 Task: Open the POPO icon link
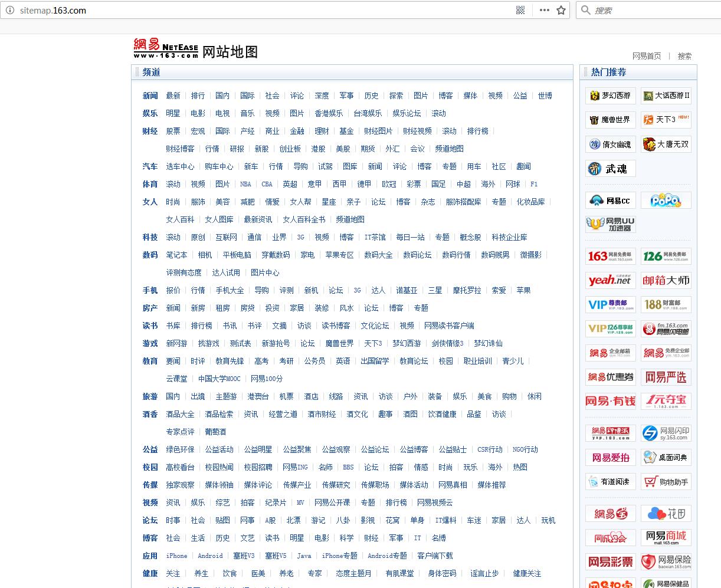click(666, 201)
